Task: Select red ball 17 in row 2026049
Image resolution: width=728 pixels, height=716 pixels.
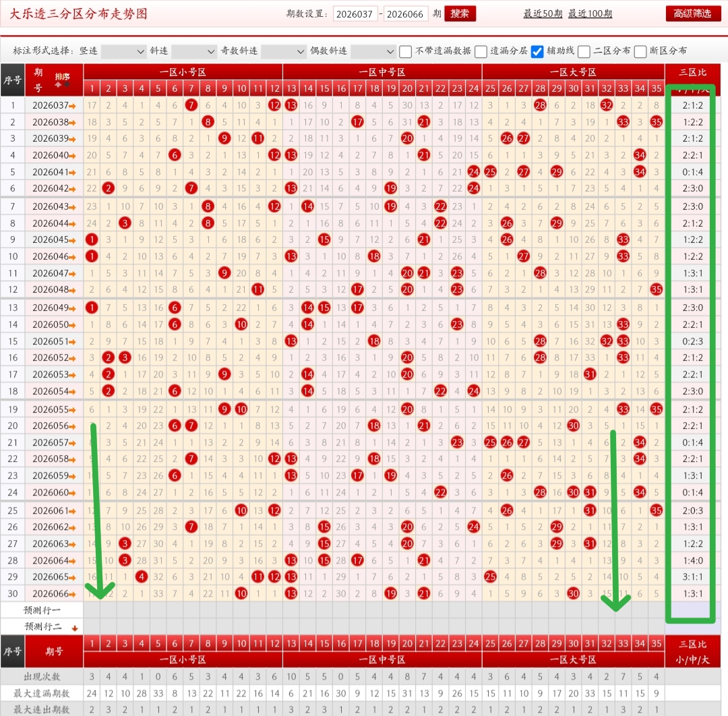Action: coord(357,307)
